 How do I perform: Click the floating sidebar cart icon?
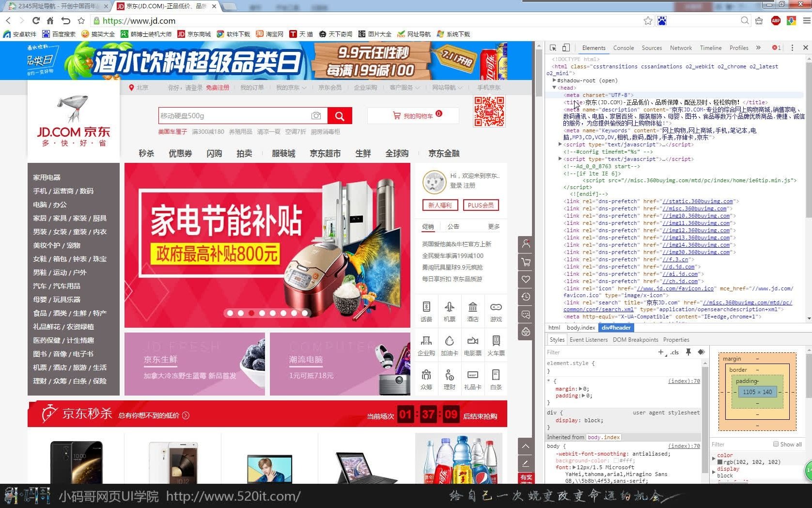[x=526, y=262]
